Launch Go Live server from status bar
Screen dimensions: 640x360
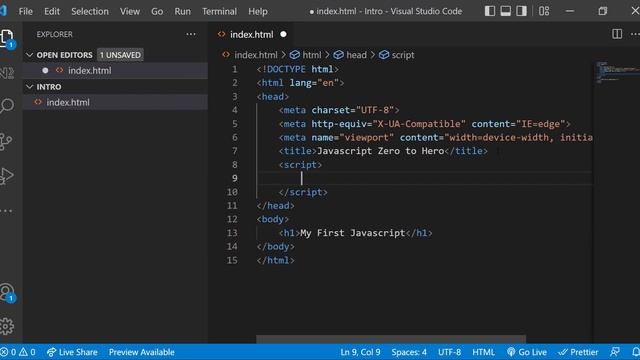pos(527,352)
